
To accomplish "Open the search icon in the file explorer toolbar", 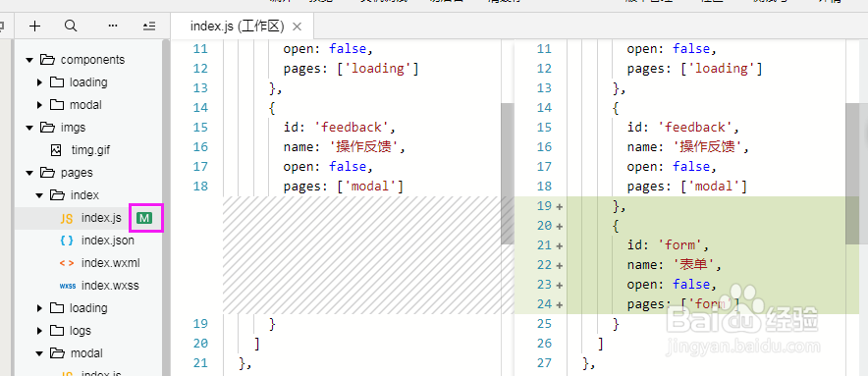I will pyautogui.click(x=71, y=26).
